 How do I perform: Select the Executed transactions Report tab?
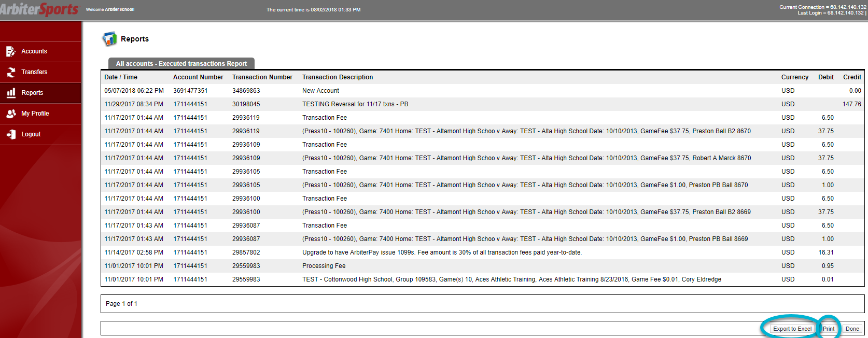181,63
